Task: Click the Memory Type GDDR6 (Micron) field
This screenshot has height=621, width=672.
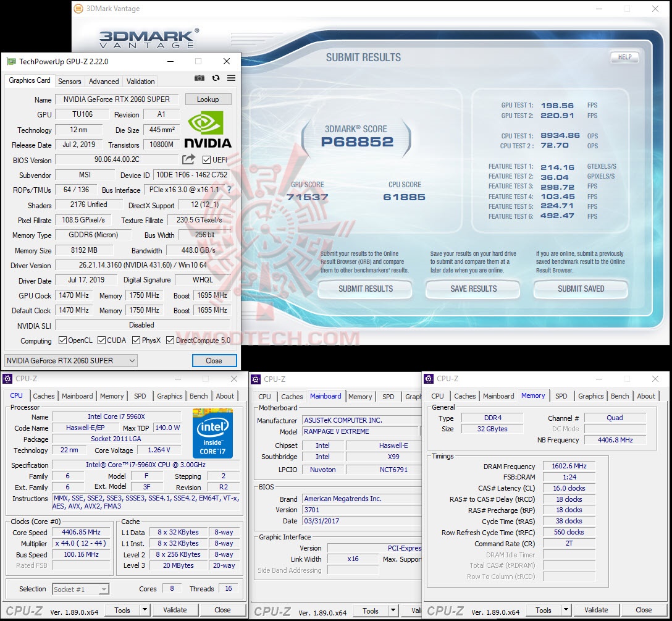Action: coord(93,235)
